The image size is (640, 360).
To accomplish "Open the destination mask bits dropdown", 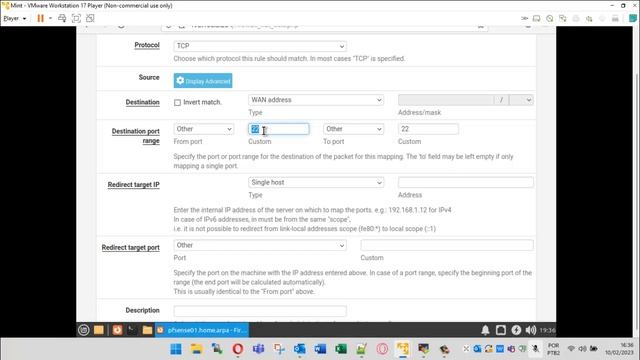I will (521, 100).
